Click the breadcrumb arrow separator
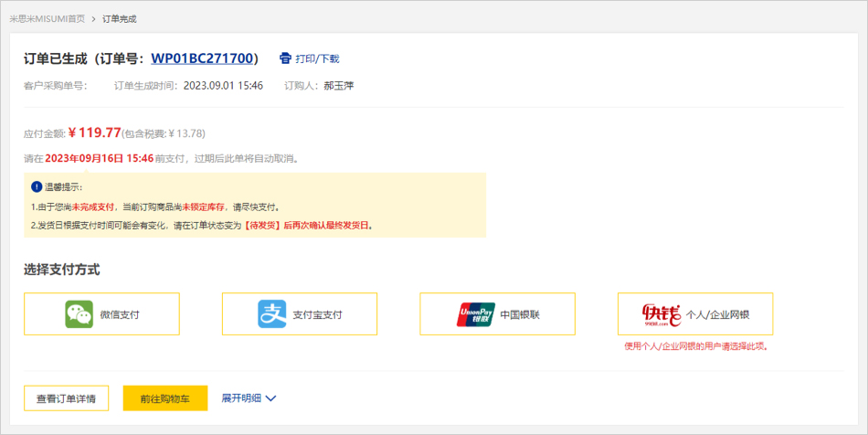Screen dimensions: 868x435 coord(93,18)
